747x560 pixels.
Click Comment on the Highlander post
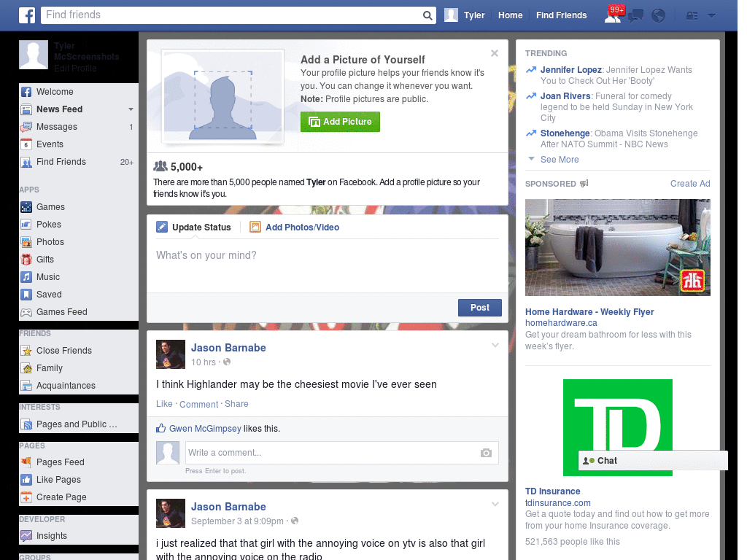[198, 404]
